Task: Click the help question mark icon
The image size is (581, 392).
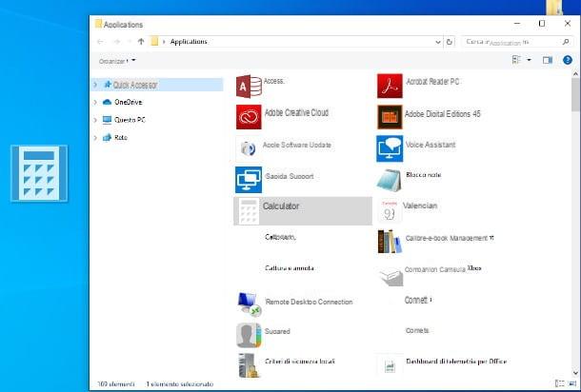Action: [568, 60]
